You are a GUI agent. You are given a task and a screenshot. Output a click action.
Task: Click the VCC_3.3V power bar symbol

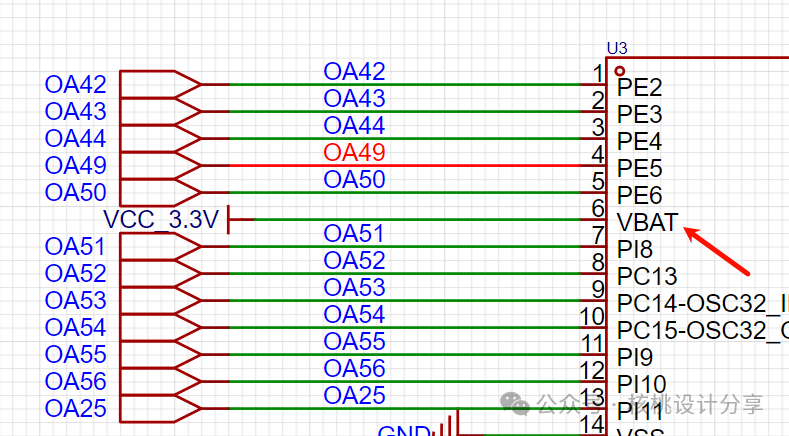click(230, 219)
